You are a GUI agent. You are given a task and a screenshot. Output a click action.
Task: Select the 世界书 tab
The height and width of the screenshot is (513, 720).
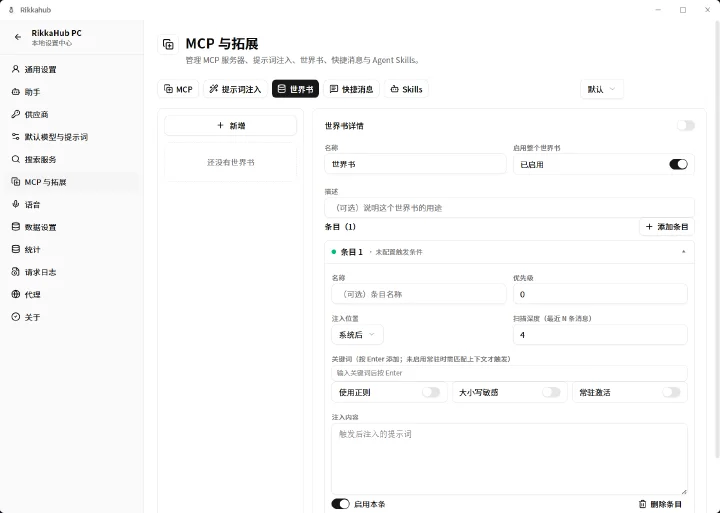click(x=295, y=89)
